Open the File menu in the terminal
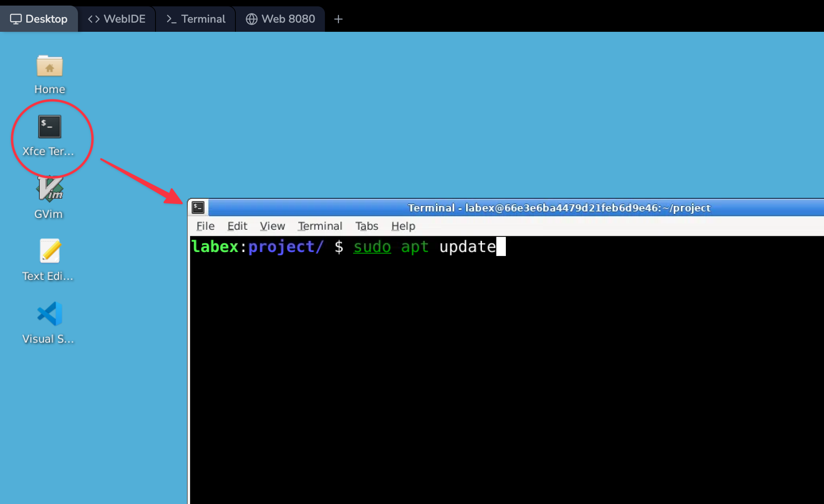 [205, 226]
